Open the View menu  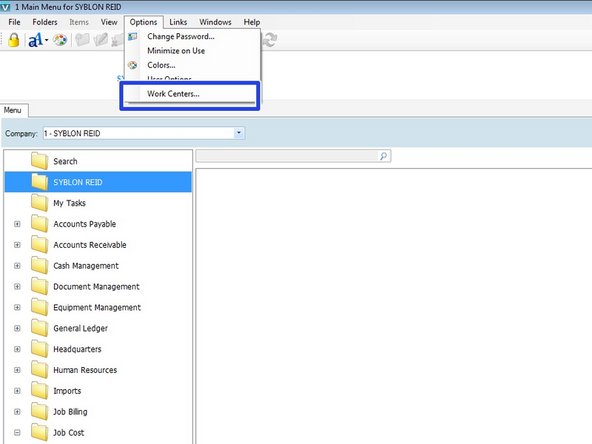point(109,22)
